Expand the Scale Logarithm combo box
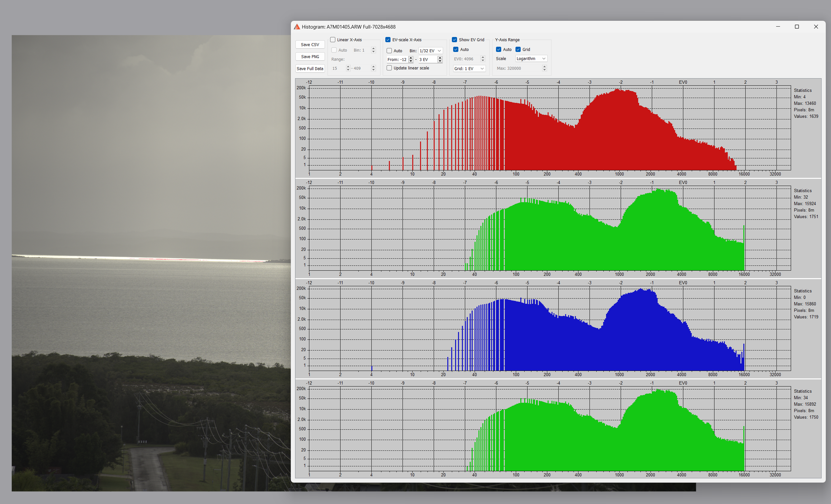The height and width of the screenshot is (504, 831). tap(531, 59)
